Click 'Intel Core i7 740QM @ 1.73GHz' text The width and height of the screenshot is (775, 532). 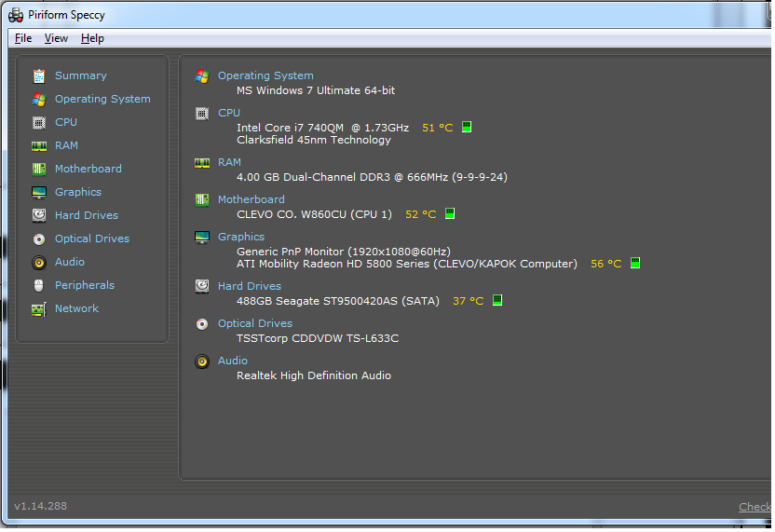point(322,128)
